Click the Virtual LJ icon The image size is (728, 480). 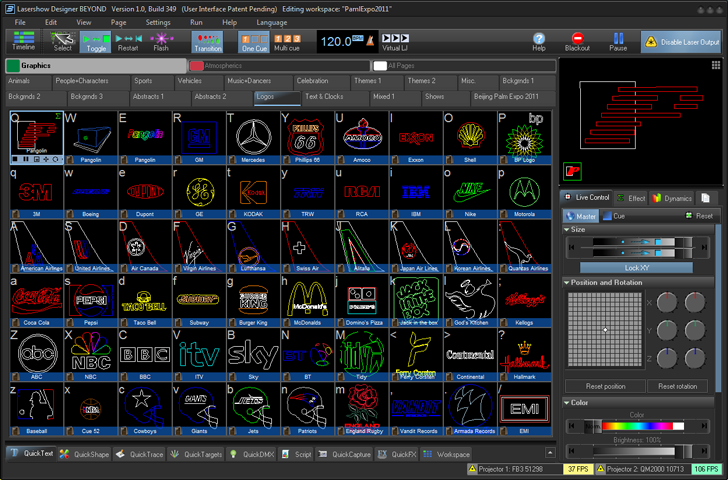click(x=395, y=41)
